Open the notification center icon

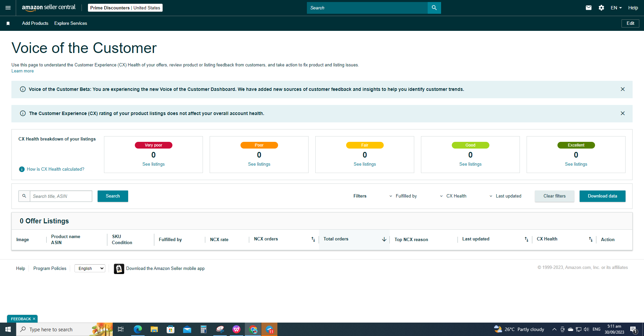coord(633,329)
